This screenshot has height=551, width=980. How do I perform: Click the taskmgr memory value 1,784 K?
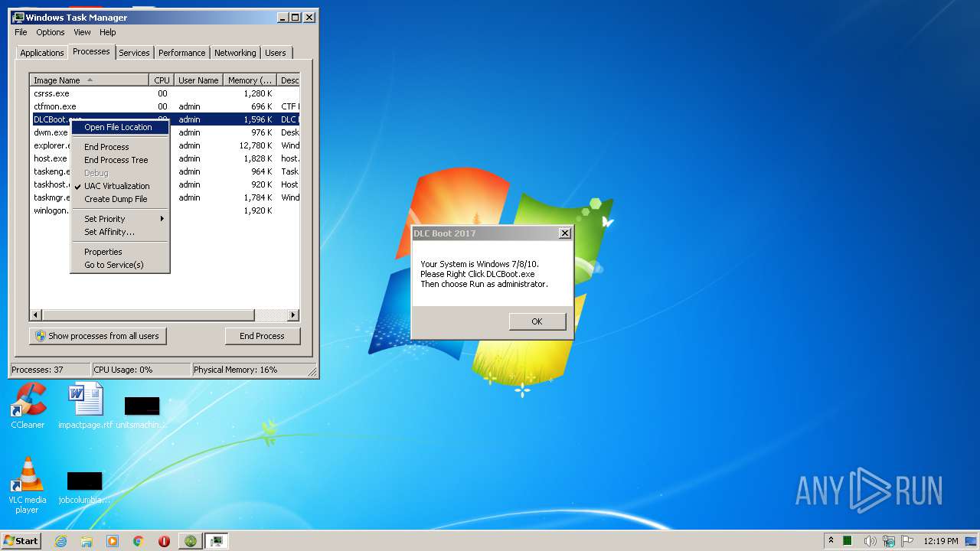[x=258, y=197]
